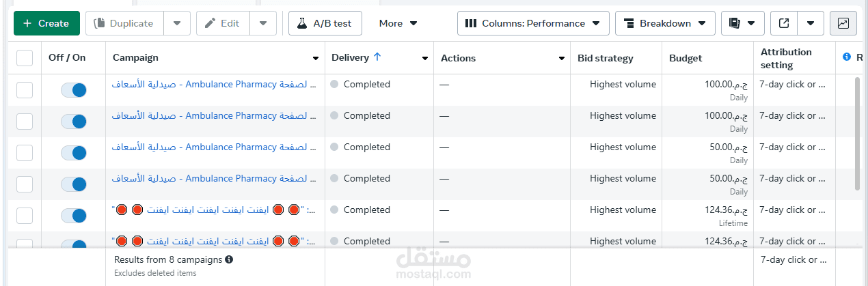Image resolution: width=868 pixels, height=286 pixels.
Task: Open the Columns: Performance dropdown
Action: click(x=533, y=23)
